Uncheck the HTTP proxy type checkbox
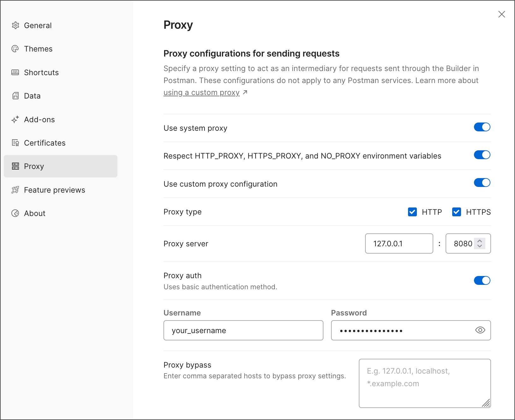 (x=412, y=212)
